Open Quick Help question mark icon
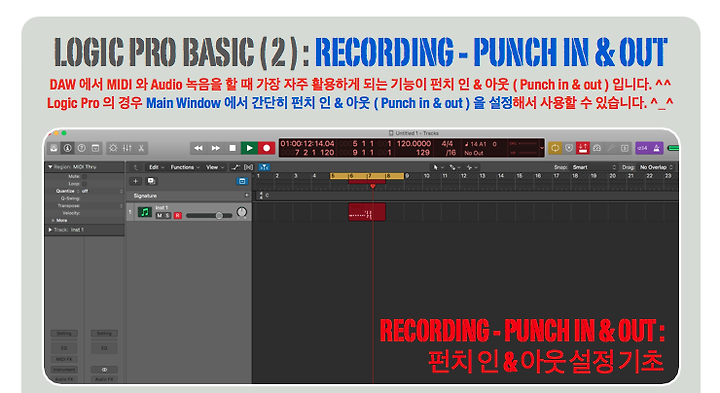This screenshot has height=393, width=720. [81, 148]
